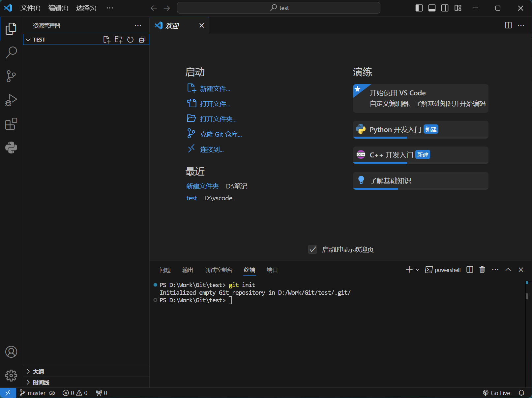Toggle primary sidebar layout icon
Image resolution: width=532 pixels, height=398 pixels.
click(419, 8)
